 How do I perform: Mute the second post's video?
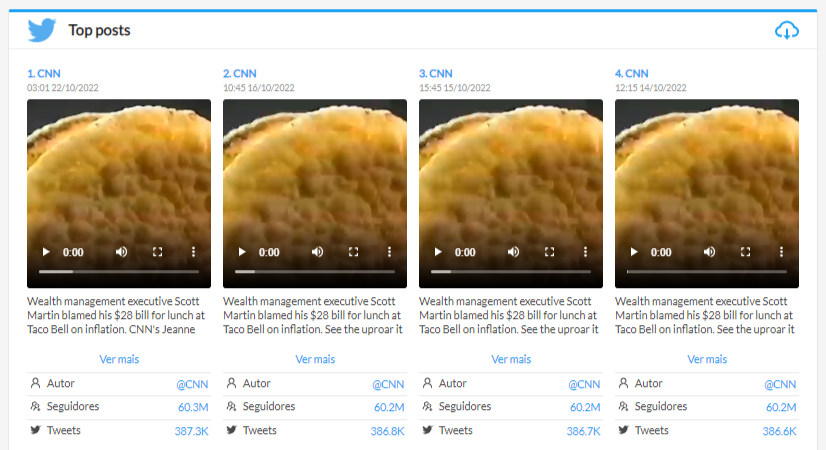(317, 252)
